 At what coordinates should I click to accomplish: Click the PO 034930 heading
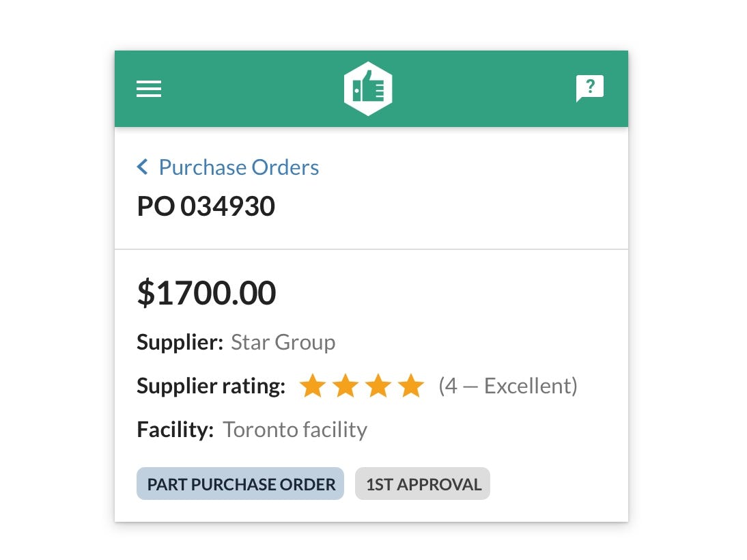[x=206, y=206]
